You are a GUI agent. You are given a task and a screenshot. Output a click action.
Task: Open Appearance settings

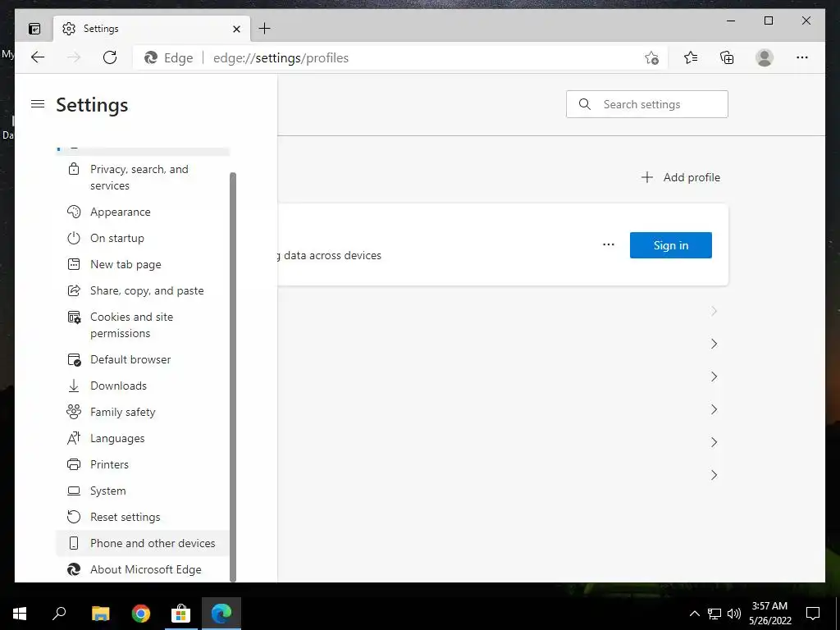(x=143, y=212)
